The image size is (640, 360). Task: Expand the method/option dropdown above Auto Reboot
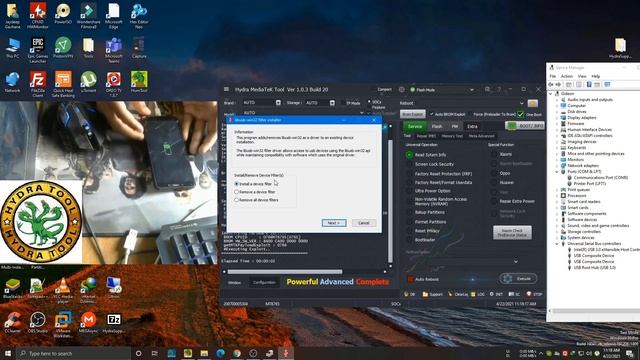[x=516, y=261]
